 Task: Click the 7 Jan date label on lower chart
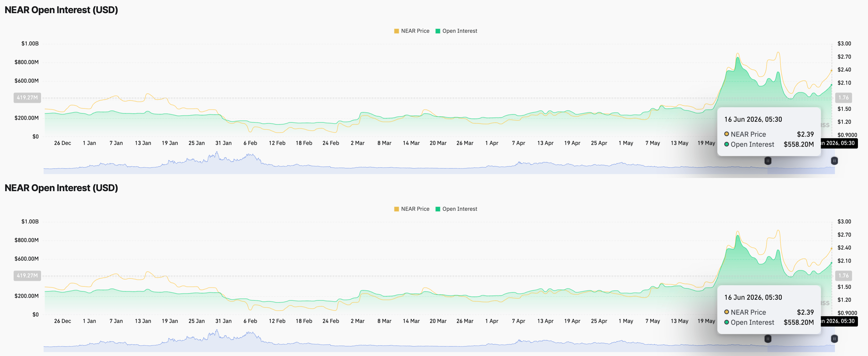(x=116, y=321)
